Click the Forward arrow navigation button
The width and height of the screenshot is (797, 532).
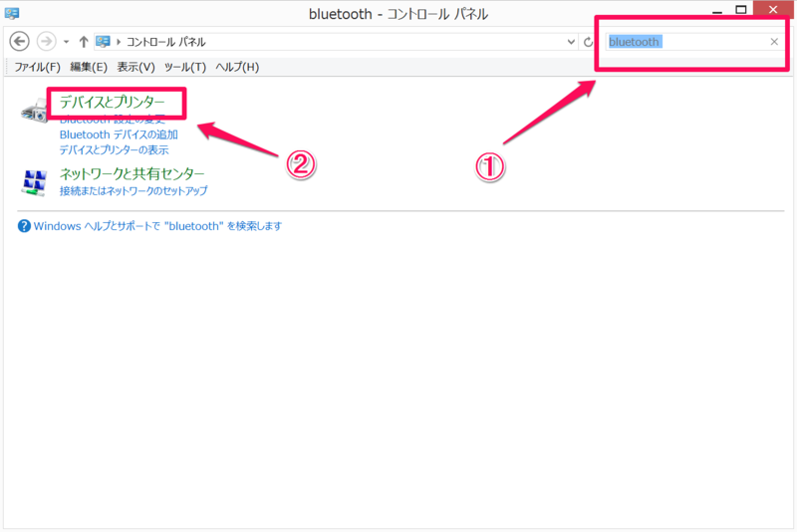(46, 42)
